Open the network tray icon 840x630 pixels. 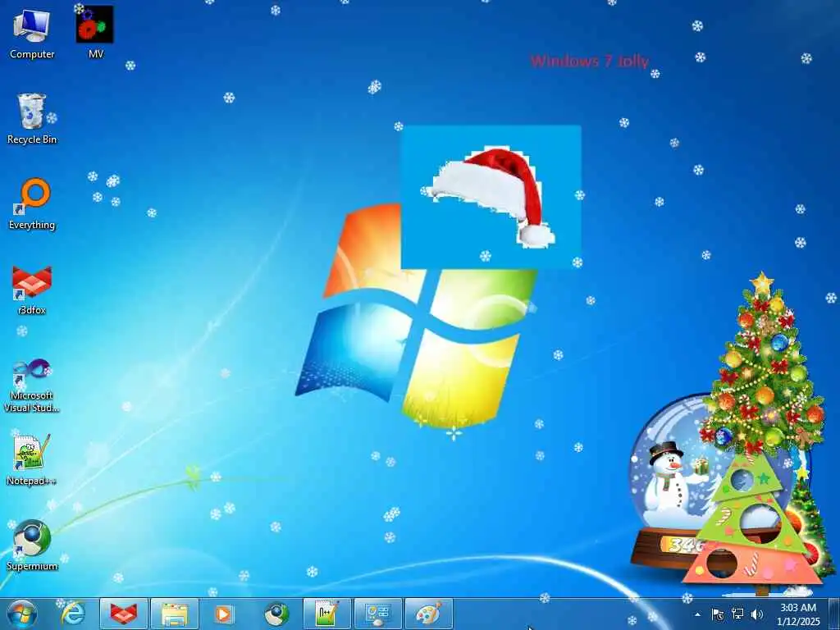click(737, 614)
